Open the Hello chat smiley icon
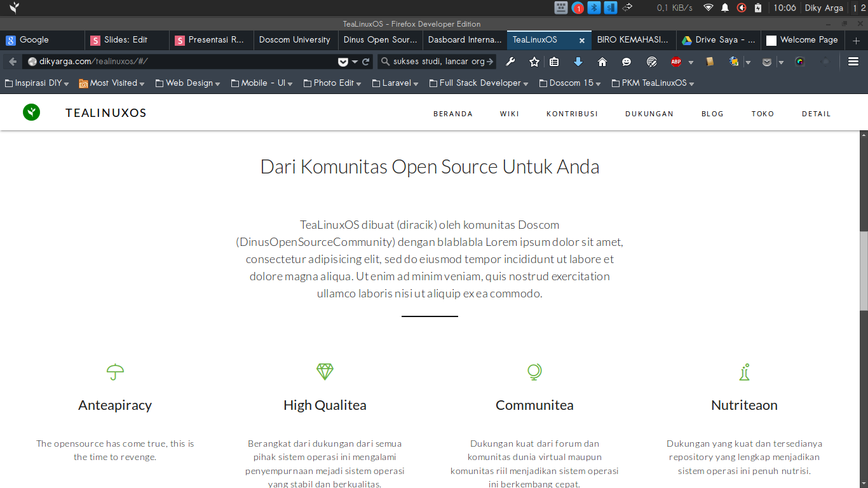The image size is (868, 488). (627, 62)
